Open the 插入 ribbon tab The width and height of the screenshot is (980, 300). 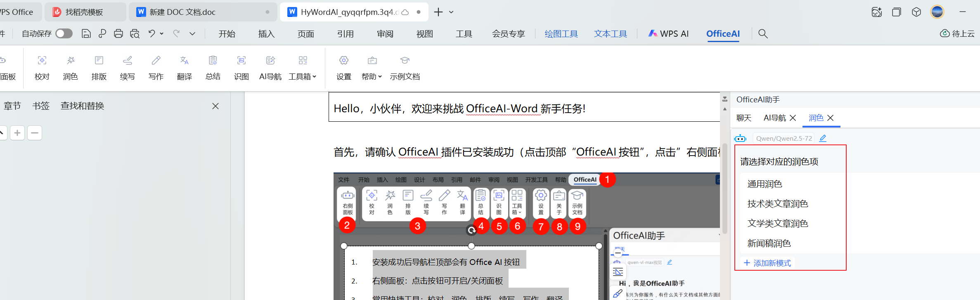tap(266, 34)
